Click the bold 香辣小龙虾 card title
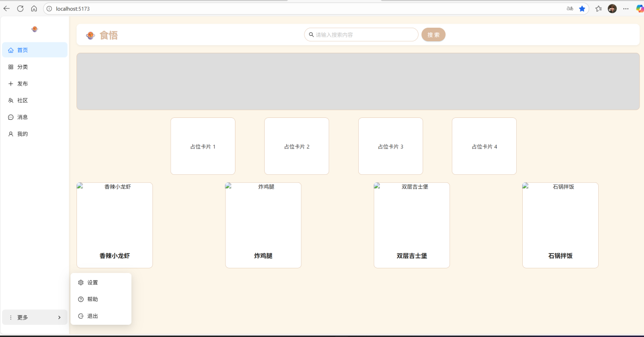The image size is (644, 337). pyautogui.click(x=115, y=256)
